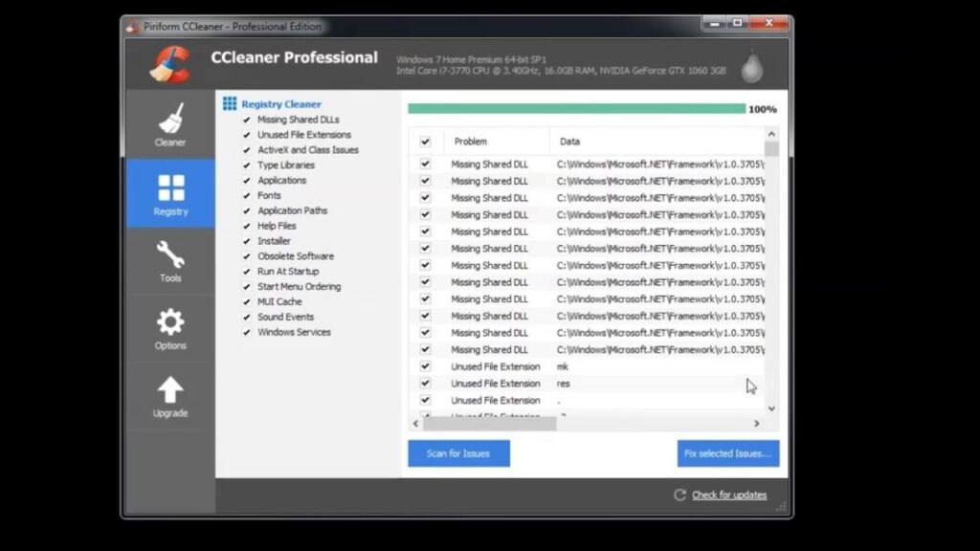Click the light bulb icon in header
This screenshot has width=980, height=551.
click(x=752, y=65)
